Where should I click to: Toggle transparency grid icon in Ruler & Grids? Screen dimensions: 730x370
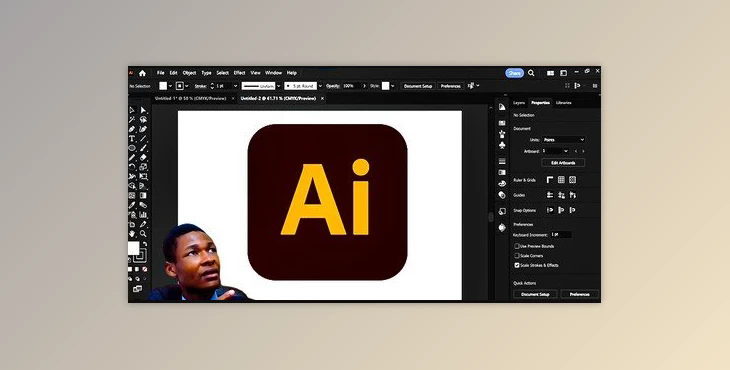click(x=572, y=180)
